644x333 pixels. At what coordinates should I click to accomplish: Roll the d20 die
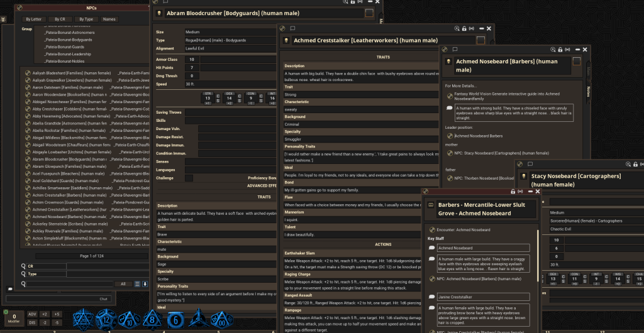[84, 319]
